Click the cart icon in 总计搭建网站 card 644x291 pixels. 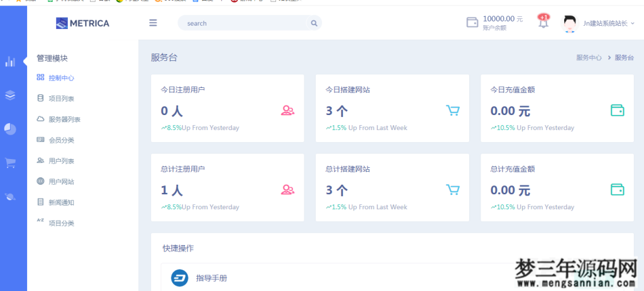tap(453, 190)
